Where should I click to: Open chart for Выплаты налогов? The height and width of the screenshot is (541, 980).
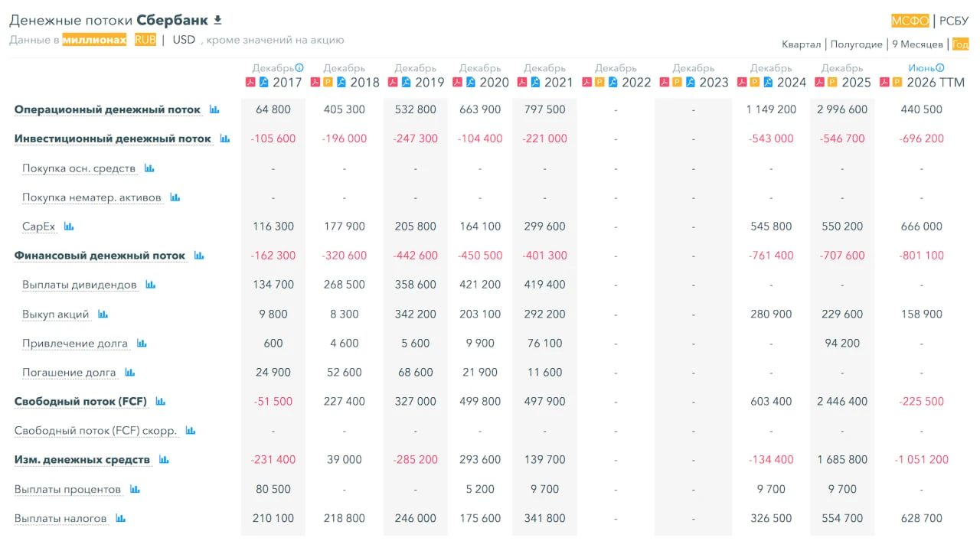point(120,517)
